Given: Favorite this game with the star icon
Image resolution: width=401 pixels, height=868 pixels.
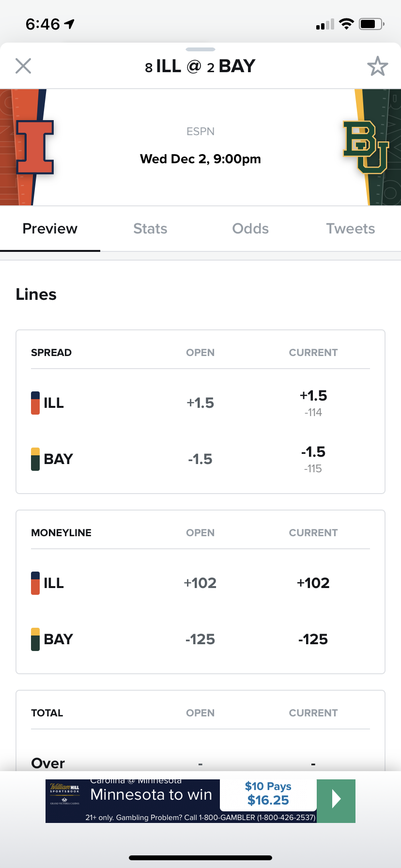Looking at the screenshot, I should [377, 66].
